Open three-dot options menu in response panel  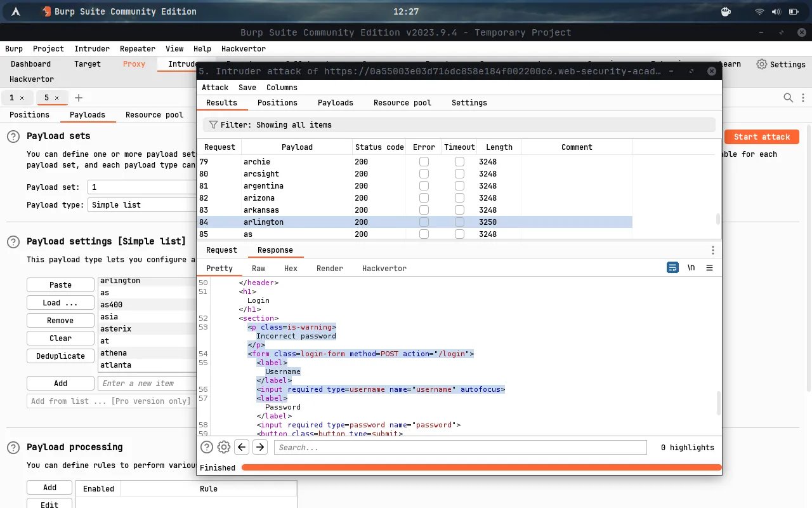[712, 250]
